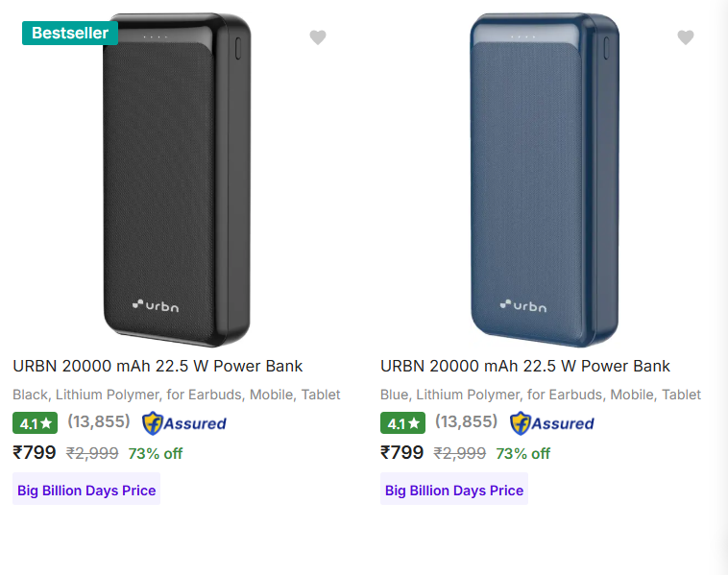Click the Black, Lithium Polymer description text
728x575 pixels.
point(177,395)
